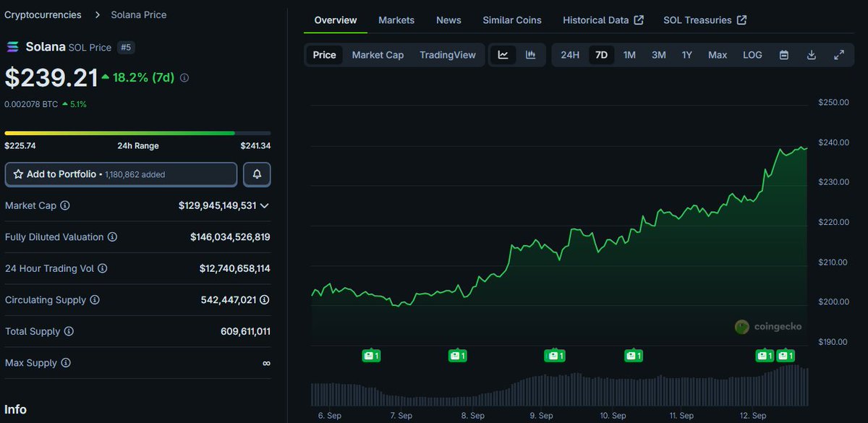Image resolution: width=868 pixels, height=423 pixels.
Task: Click the #5 rank badge
Action: (126, 47)
